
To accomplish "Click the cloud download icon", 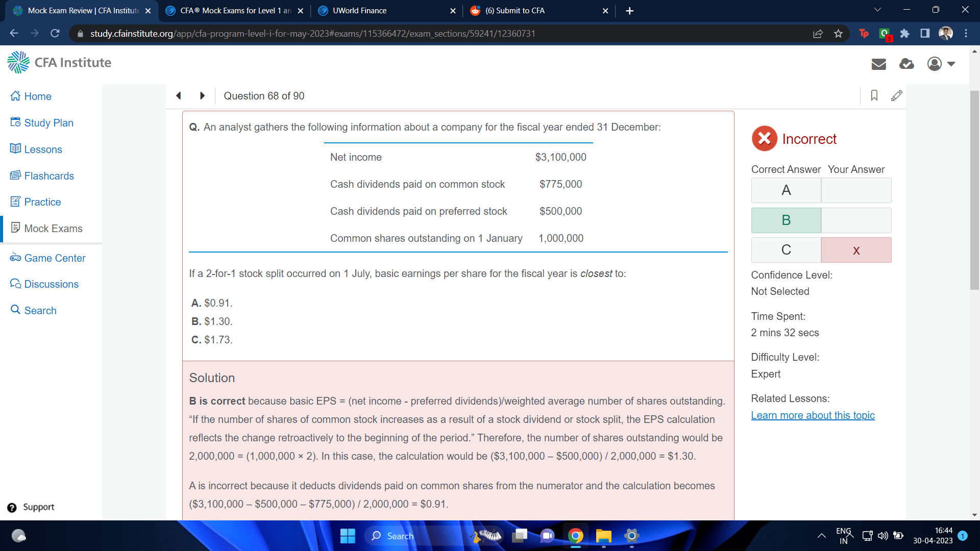I will point(906,64).
